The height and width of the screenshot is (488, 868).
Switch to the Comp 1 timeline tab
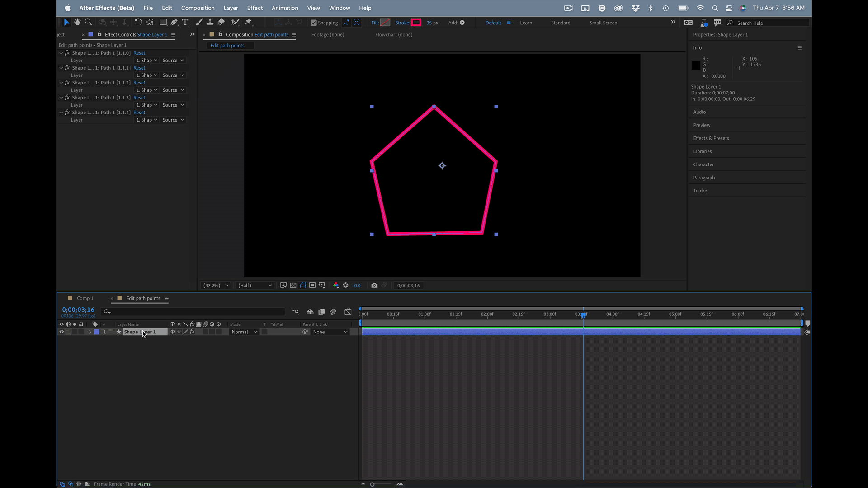click(x=85, y=298)
